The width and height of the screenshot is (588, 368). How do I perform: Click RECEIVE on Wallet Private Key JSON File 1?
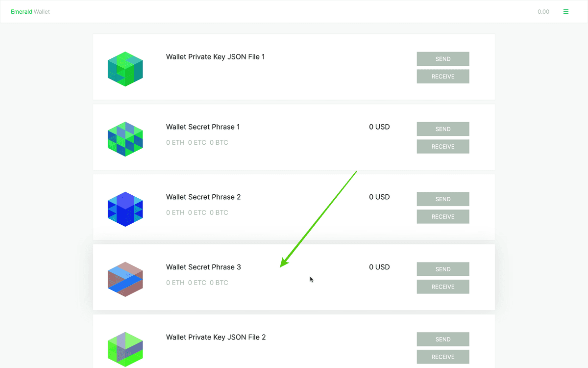pyautogui.click(x=442, y=76)
